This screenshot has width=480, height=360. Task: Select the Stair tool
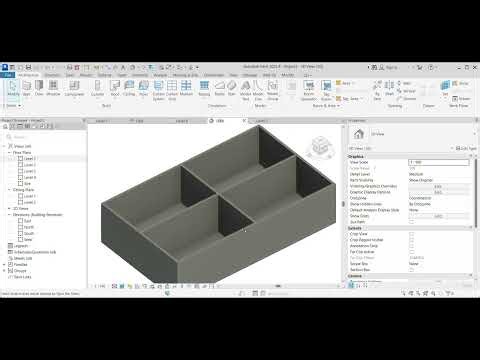[x=232, y=88]
